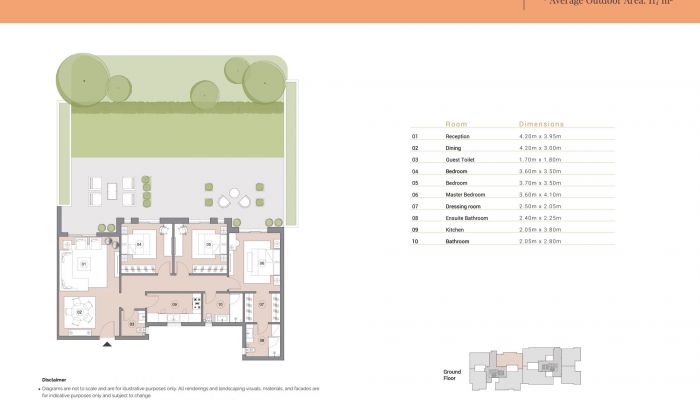Image resolution: width=700 pixels, height=400 pixels.
Task: Select the round patio table with chairs
Action: pyautogui.click(x=234, y=198)
